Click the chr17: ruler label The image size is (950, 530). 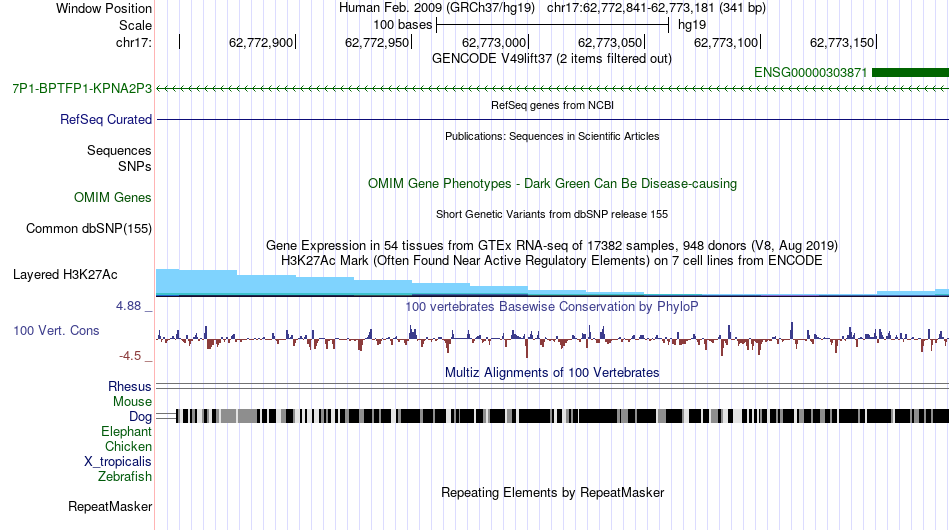[x=134, y=42]
